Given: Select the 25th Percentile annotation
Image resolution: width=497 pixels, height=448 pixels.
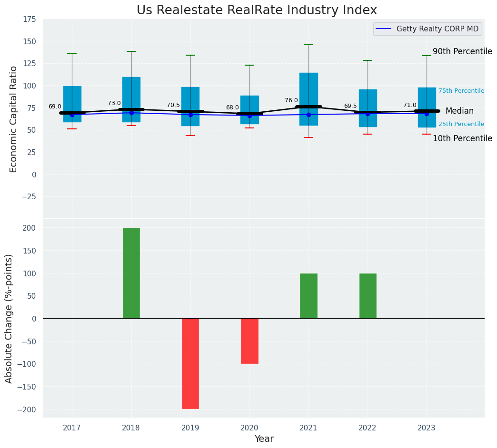Looking at the screenshot, I should (x=461, y=124).
